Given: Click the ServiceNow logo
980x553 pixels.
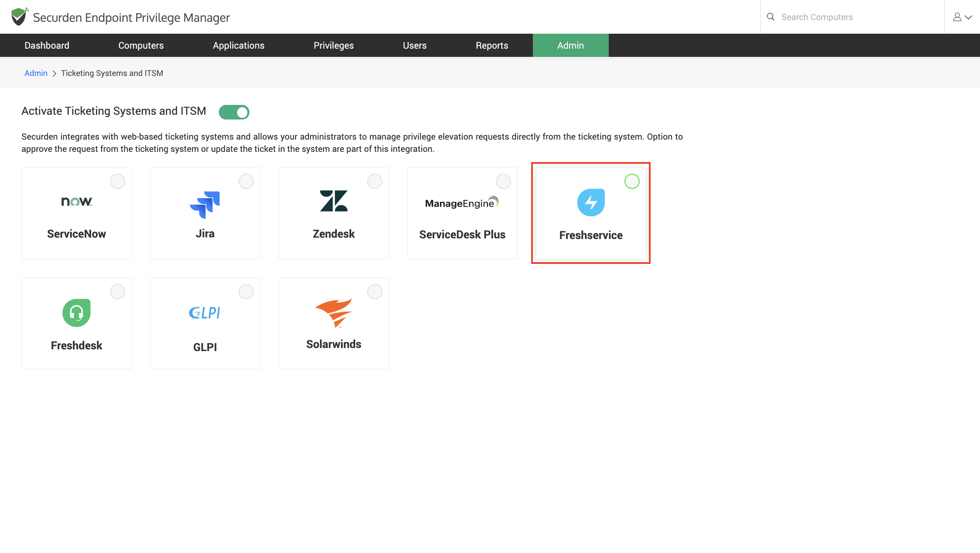Looking at the screenshot, I should (77, 201).
